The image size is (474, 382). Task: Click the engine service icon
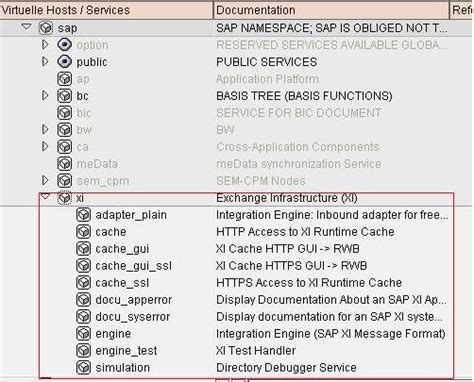[x=83, y=333]
